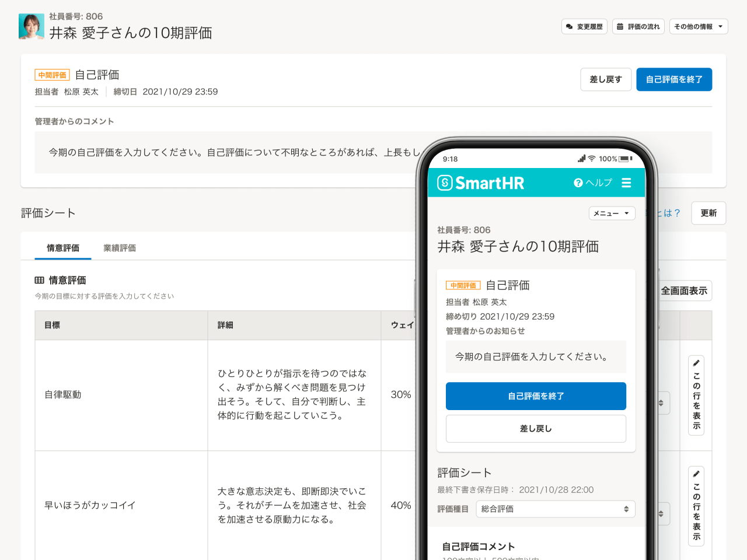Switch to the 業績評価 tab

(x=119, y=248)
